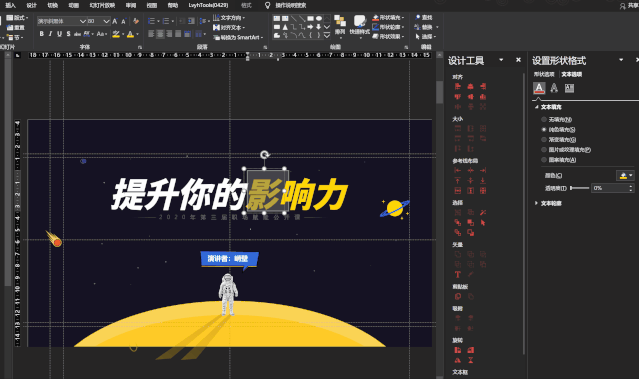Image resolution: width=639 pixels, height=379 pixels.
Task: Click the 设计工具 align right icon
Action: click(x=483, y=86)
